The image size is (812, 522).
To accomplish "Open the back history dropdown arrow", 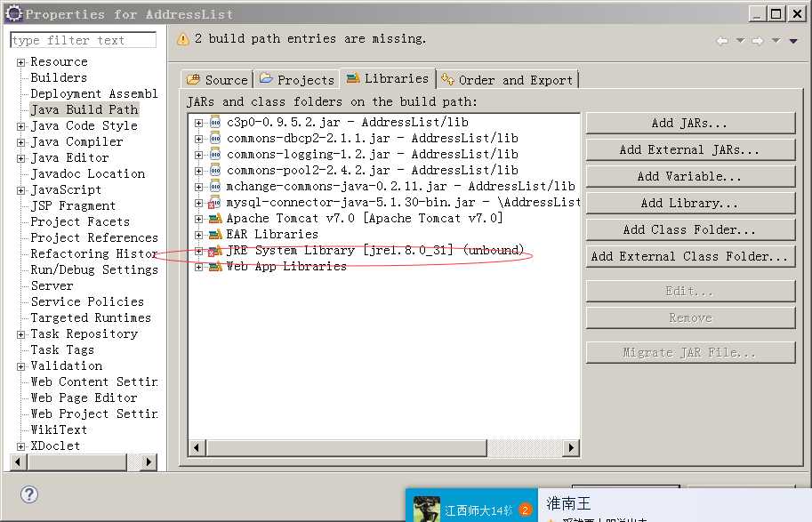I will click(x=741, y=40).
